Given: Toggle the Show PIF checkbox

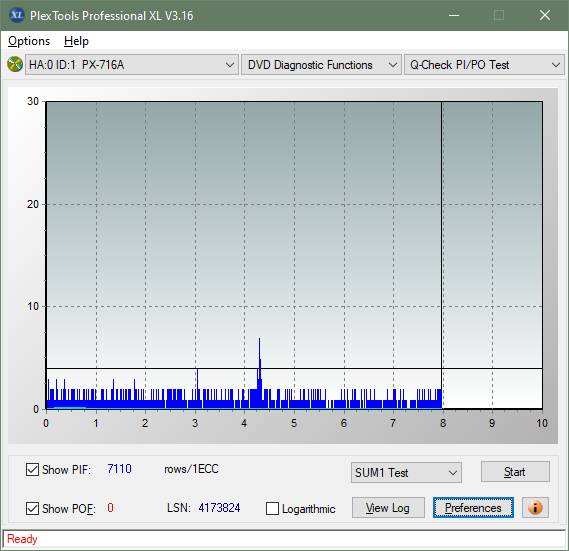Looking at the screenshot, I should (32, 469).
